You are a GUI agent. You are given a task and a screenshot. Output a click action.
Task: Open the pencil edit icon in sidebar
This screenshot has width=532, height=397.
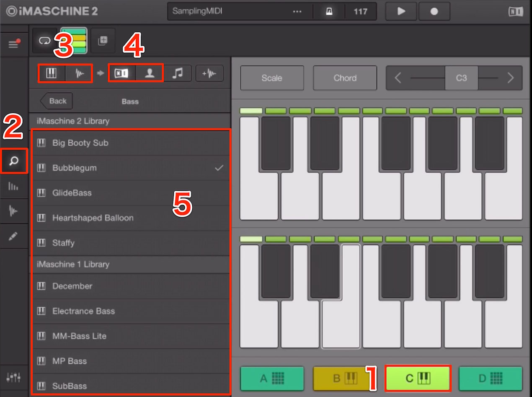pos(13,236)
